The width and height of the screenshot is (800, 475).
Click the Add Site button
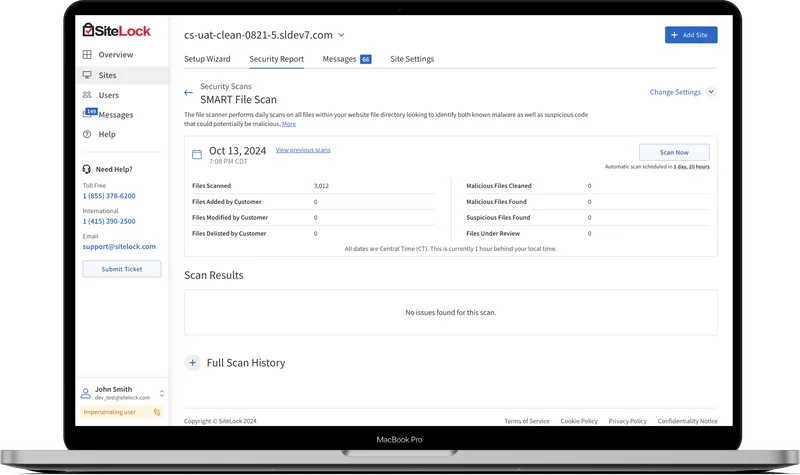point(691,35)
